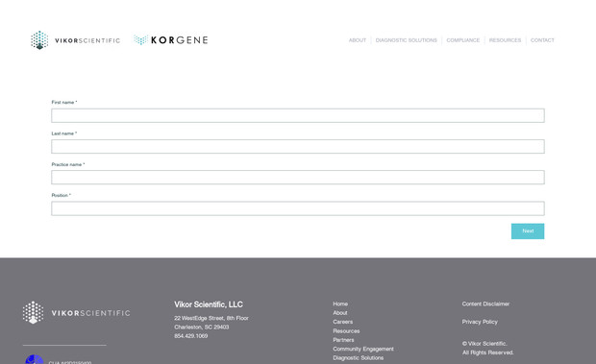Click the Charleston, SC 29403 text
This screenshot has width=596, height=364.
coord(202,328)
